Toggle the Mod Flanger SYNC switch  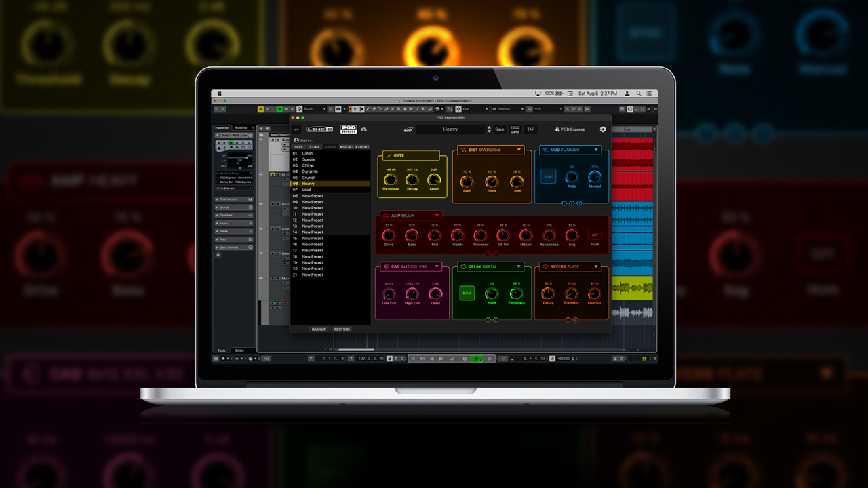[x=549, y=177]
